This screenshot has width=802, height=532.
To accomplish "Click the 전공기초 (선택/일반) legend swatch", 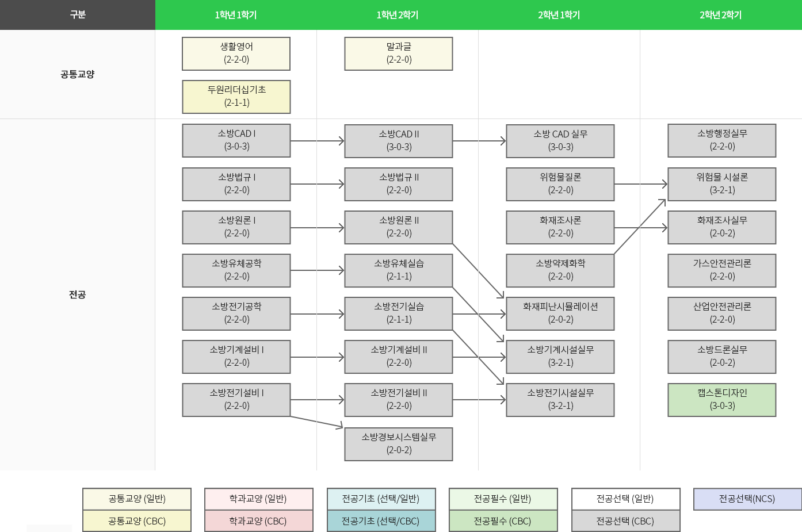I will (x=381, y=499).
